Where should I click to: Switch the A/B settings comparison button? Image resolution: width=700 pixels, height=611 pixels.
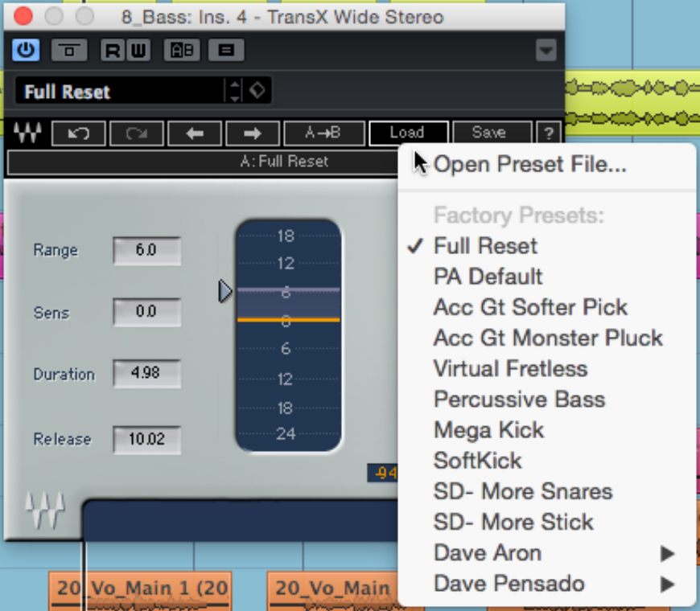182,51
